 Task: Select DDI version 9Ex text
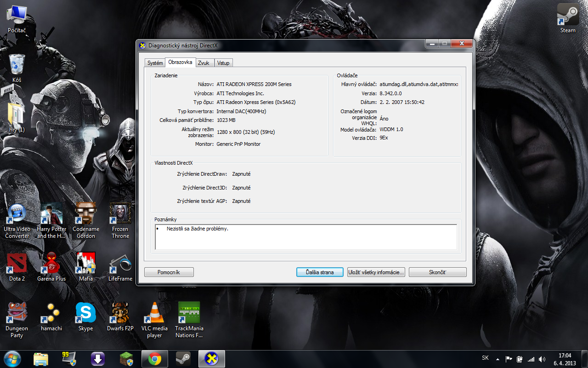(x=384, y=138)
